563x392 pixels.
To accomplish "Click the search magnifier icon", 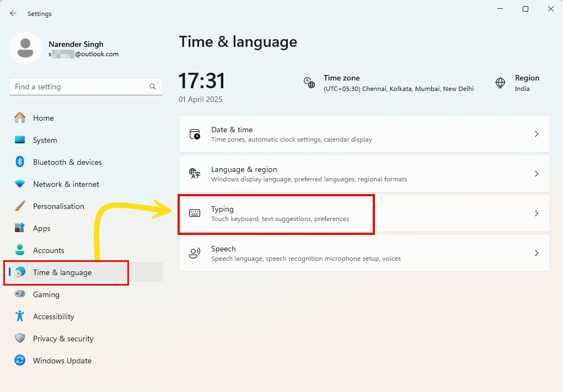I will [x=153, y=87].
